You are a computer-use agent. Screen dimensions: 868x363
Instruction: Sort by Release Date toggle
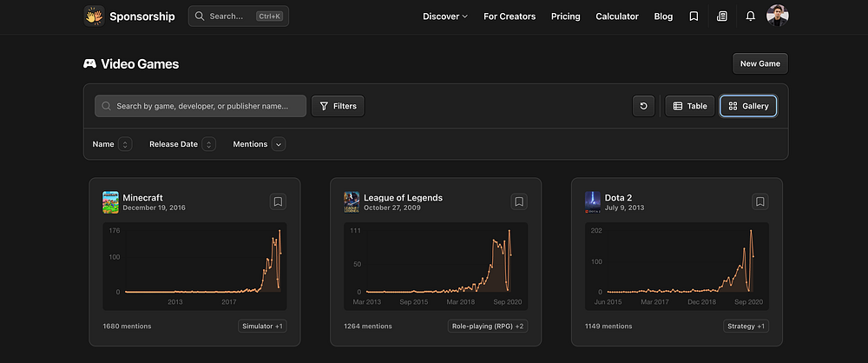tap(208, 144)
